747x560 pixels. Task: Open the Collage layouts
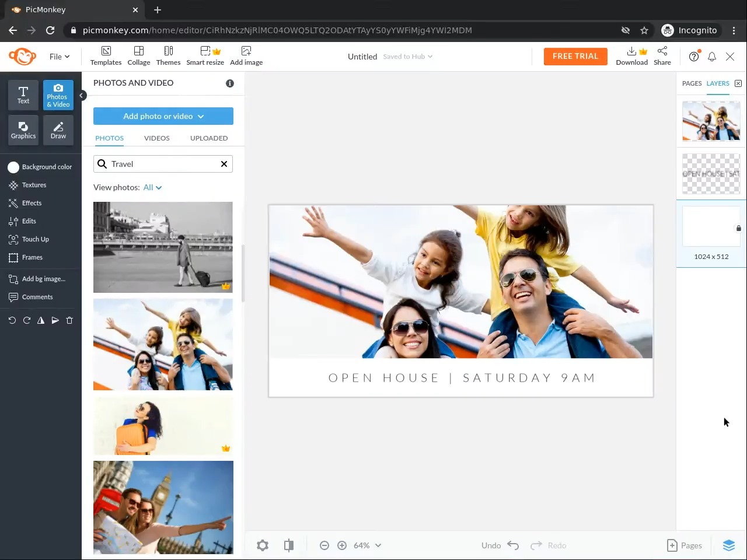tap(139, 56)
